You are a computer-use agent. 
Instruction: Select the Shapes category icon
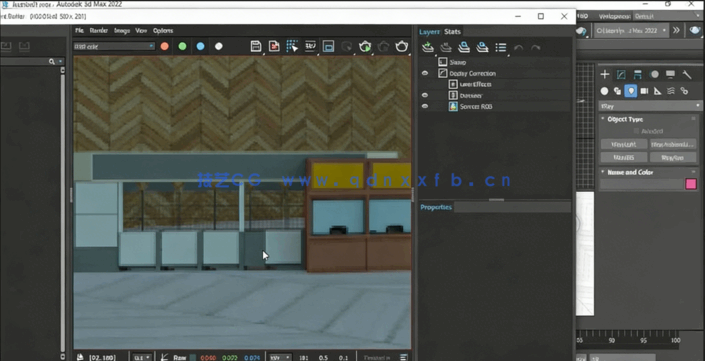[617, 91]
